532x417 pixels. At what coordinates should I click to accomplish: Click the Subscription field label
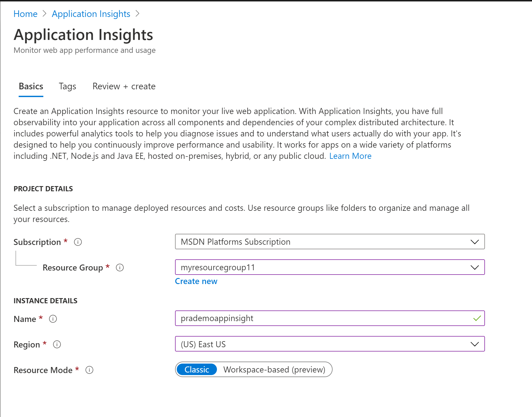(x=37, y=242)
